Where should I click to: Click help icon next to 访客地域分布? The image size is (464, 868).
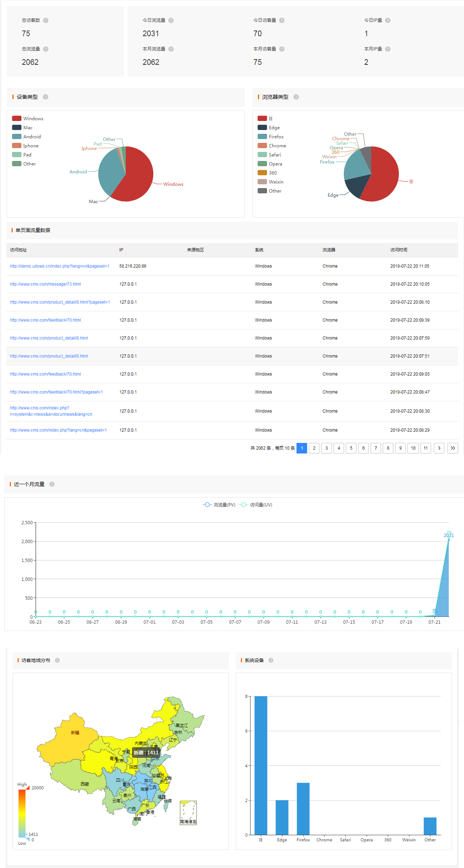click(57, 660)
